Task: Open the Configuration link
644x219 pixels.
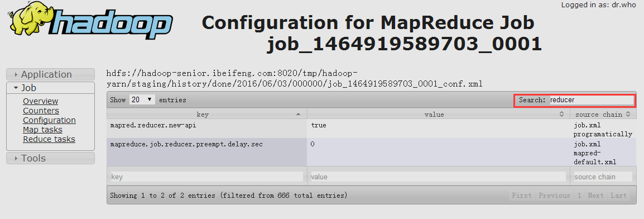Action: click(x=49, y=120)
